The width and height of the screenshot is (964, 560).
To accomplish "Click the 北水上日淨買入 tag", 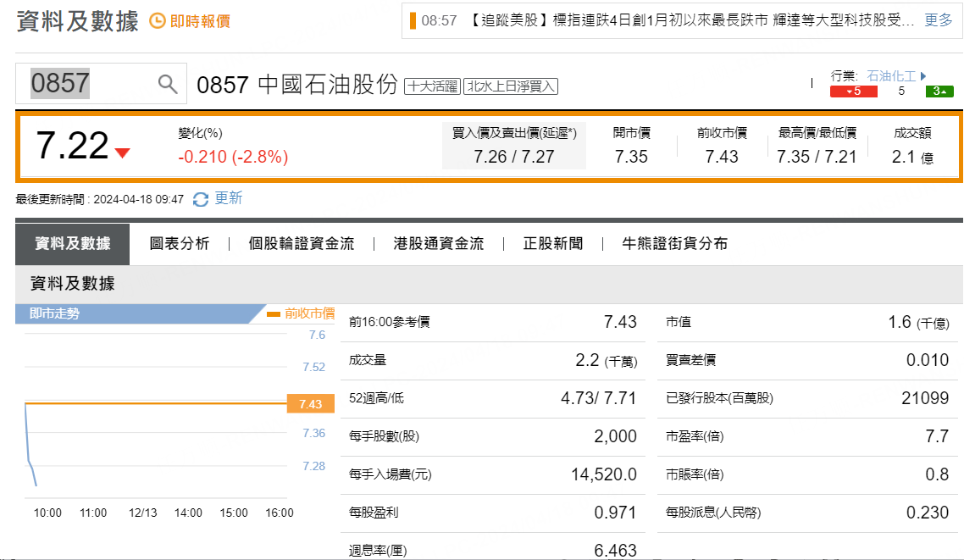I will click(x=510, y=86).
